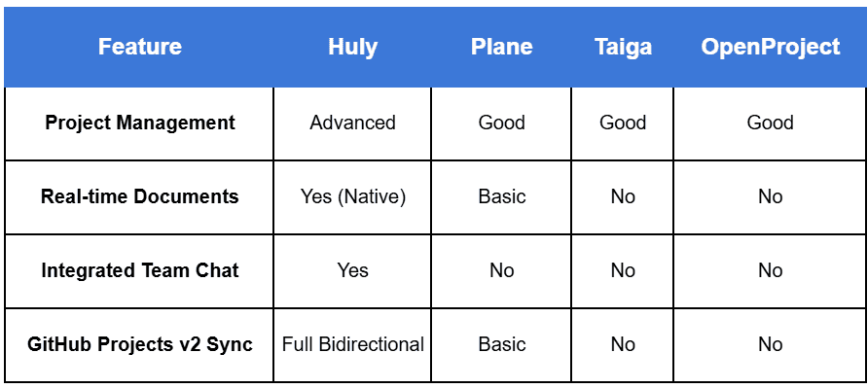Click the Plane column header
This screenshot has width=868, height=389.
[x=501, y=47]
